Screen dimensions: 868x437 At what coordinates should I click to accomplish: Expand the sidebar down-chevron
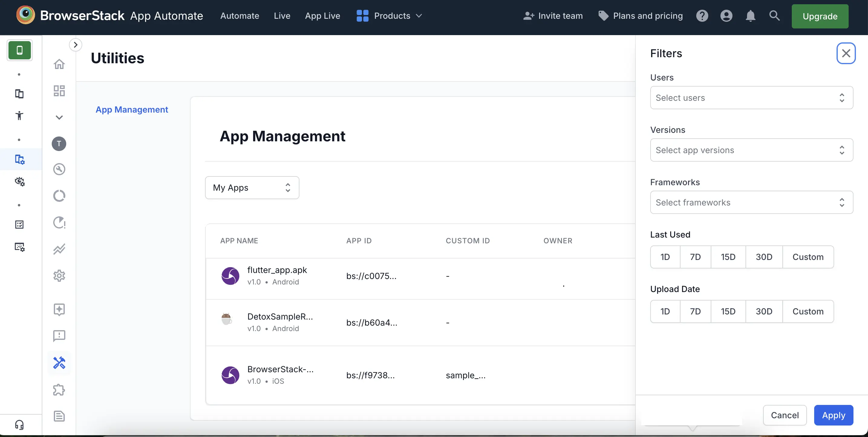[x=59, y=117]
